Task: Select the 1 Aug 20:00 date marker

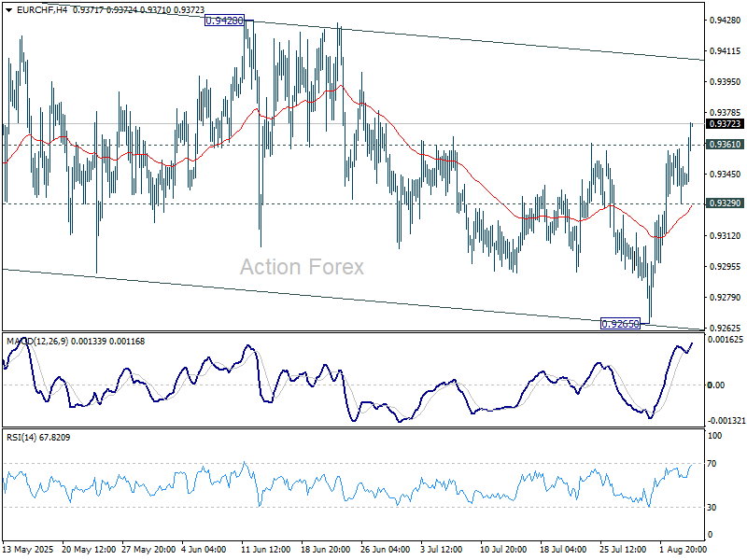Action: 681,550
